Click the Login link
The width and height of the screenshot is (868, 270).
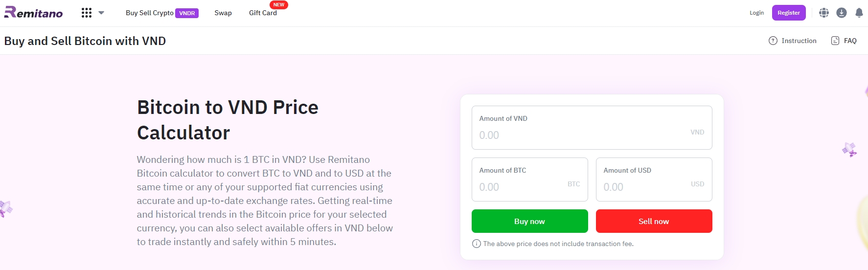[x=756, y=13]
